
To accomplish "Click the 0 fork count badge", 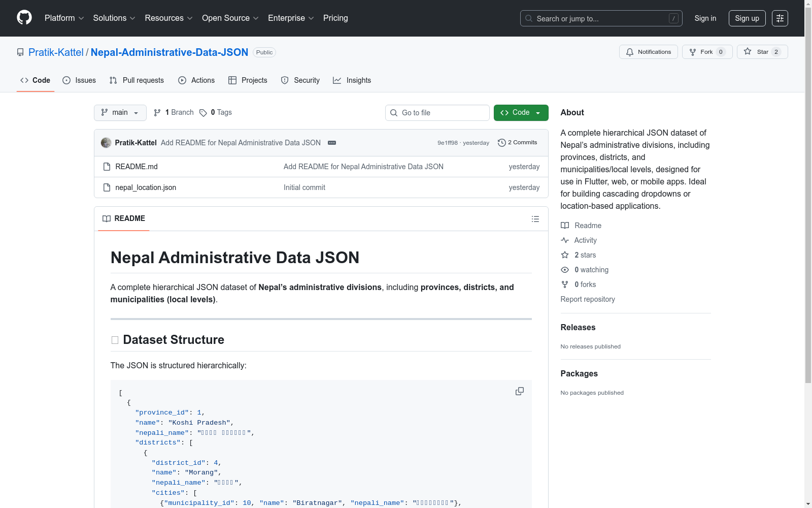I will point(721,52).
